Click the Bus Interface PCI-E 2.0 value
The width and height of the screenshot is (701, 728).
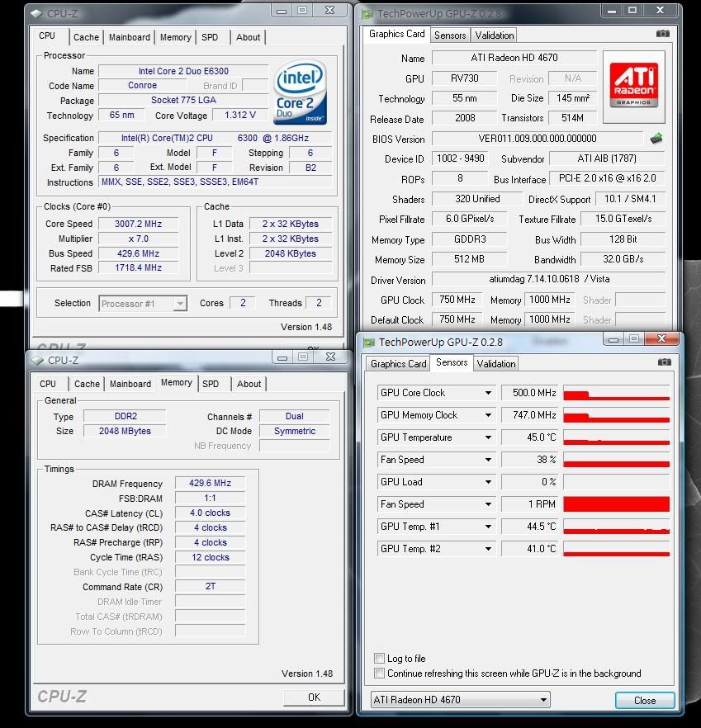[607, 178]
